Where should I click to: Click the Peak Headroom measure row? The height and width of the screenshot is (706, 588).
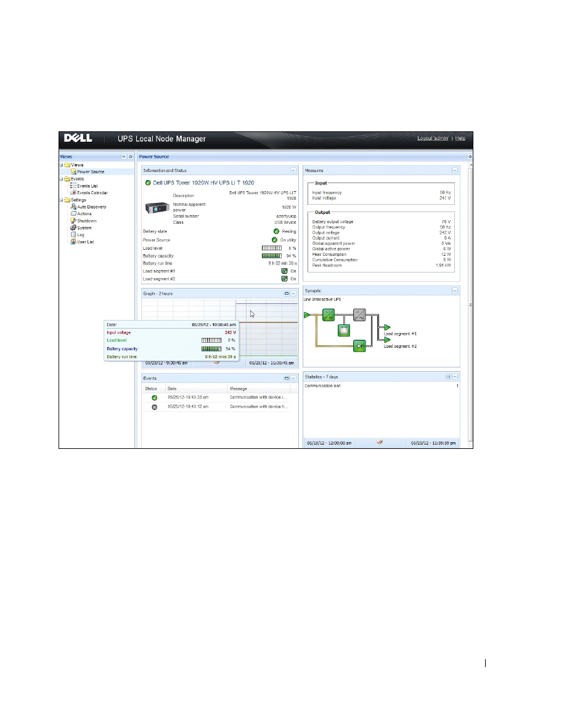382,265
